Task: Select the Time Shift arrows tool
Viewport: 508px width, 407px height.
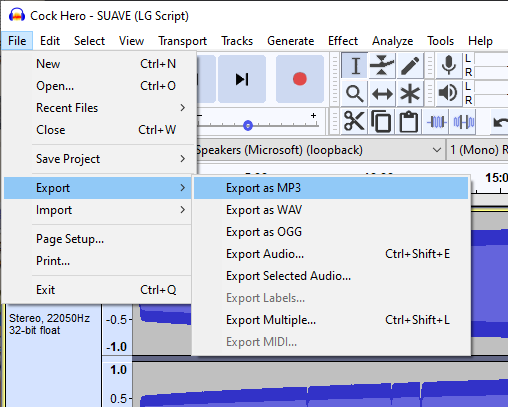Action: coord(382,93)
